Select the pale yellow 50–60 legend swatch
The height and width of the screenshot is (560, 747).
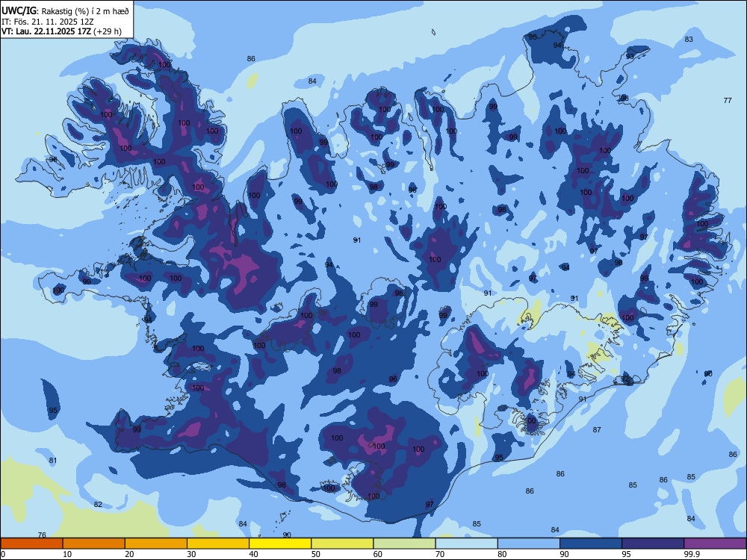coord(342,544)
